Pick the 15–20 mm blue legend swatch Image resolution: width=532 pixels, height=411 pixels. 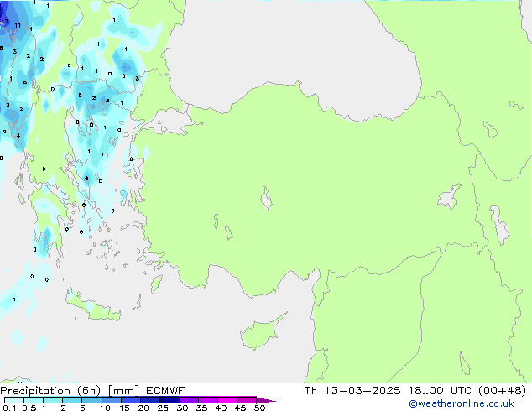pos(130,400)
